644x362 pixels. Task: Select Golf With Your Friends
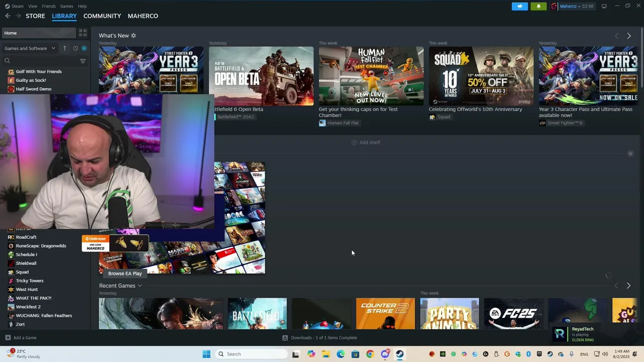pos(39,71)
